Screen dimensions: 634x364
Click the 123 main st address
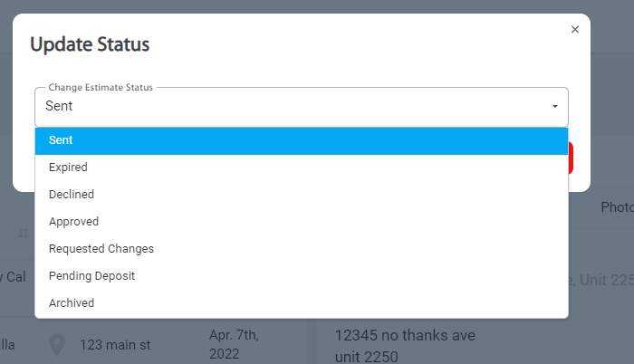(115, 345)
